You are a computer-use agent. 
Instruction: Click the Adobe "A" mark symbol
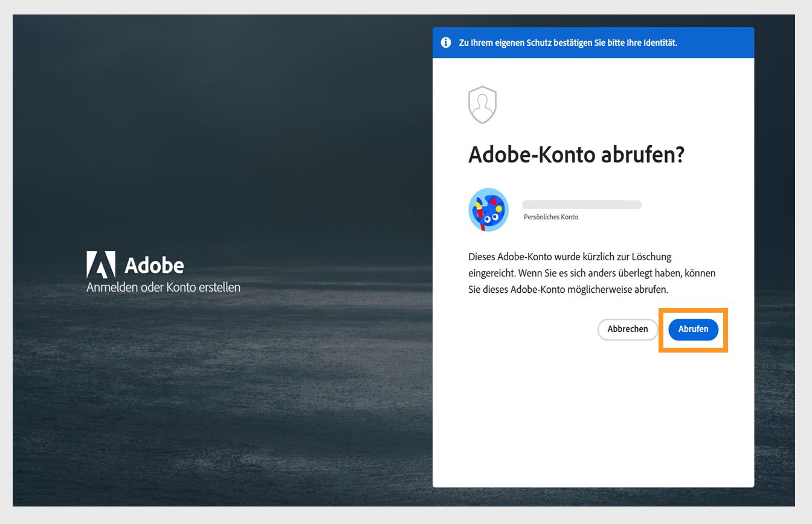103,264
